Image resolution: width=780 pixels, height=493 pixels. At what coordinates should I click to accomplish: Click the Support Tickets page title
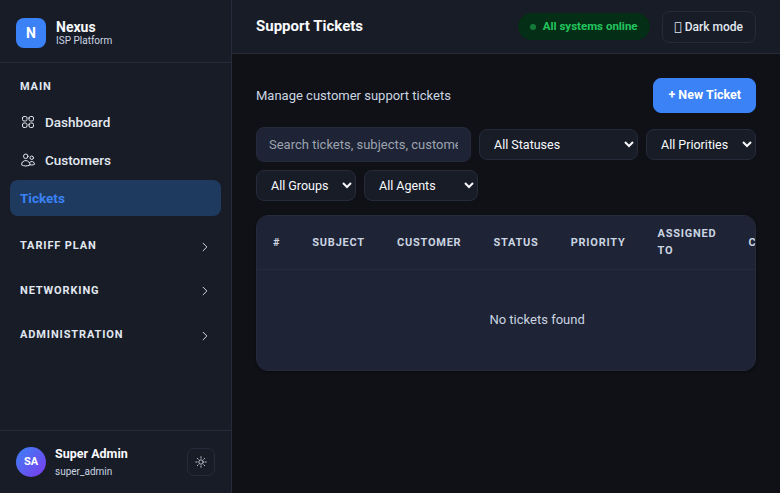pyautogui.click(x=309, y=26)
